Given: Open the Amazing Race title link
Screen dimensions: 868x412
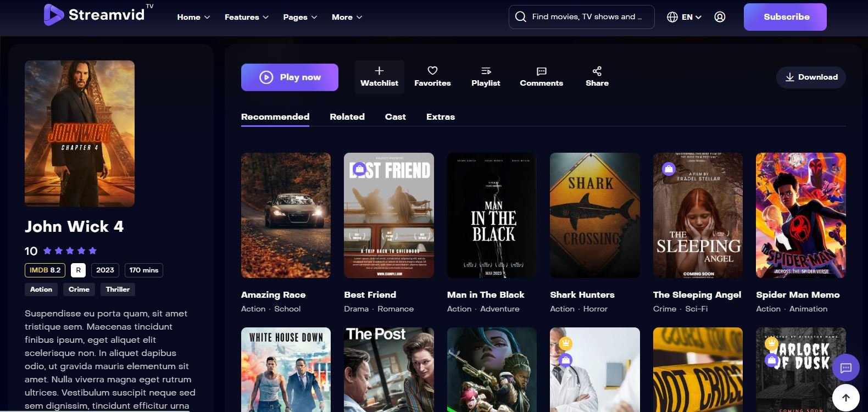Looking at the screenshot, I should (x=273, y=295).
